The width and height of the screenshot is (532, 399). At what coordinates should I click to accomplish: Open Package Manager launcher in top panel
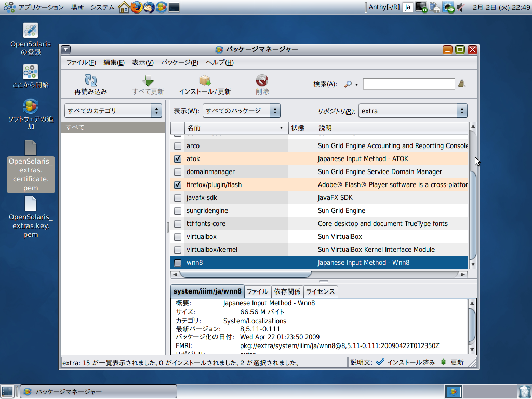[161, 7]
